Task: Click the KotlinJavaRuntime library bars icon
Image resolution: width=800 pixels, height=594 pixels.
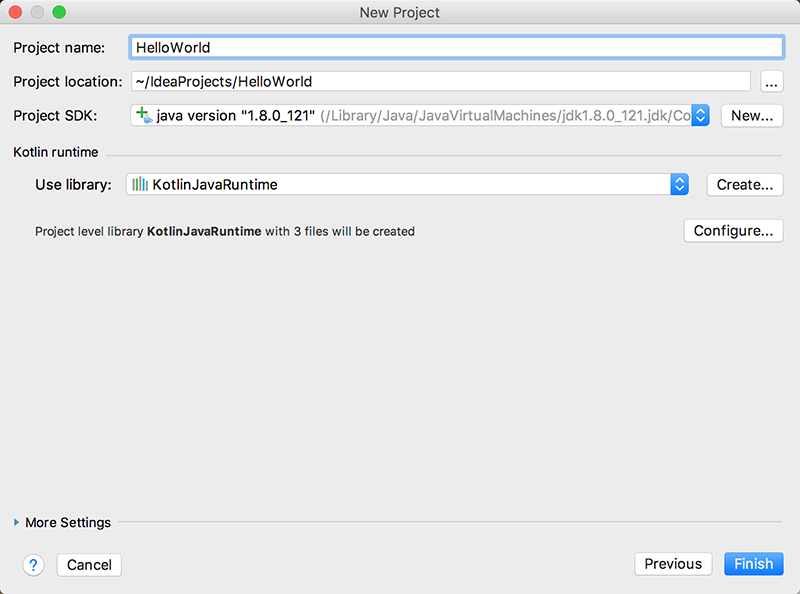Action: (x=140, y=184)
